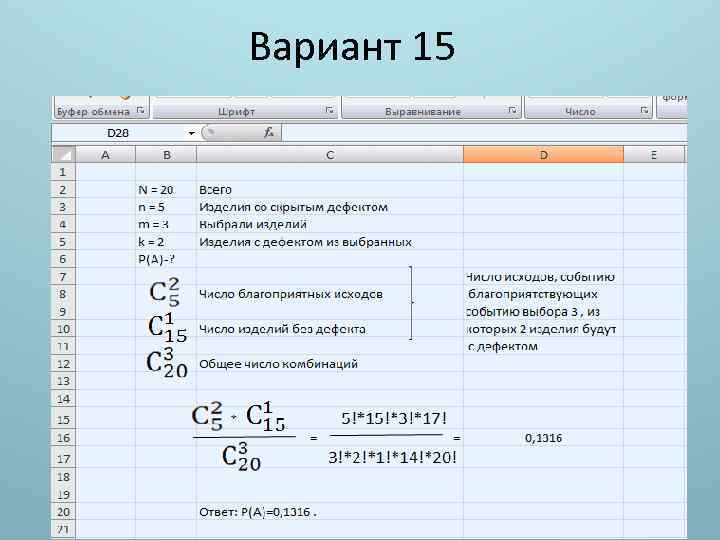Viewport: 720px width, 540px height.
Task: Click the Число group label
Action: click(x=580, y=112)
